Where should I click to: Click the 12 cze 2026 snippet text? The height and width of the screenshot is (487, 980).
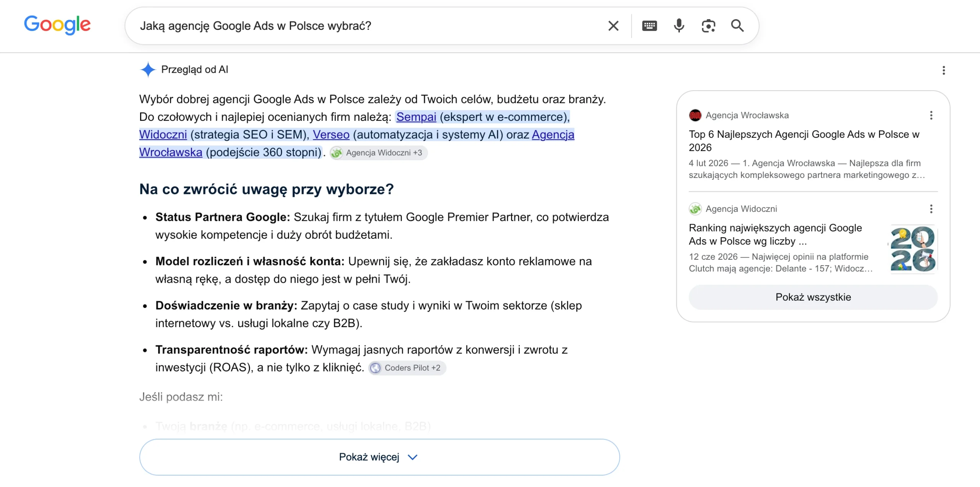[781, 263]
